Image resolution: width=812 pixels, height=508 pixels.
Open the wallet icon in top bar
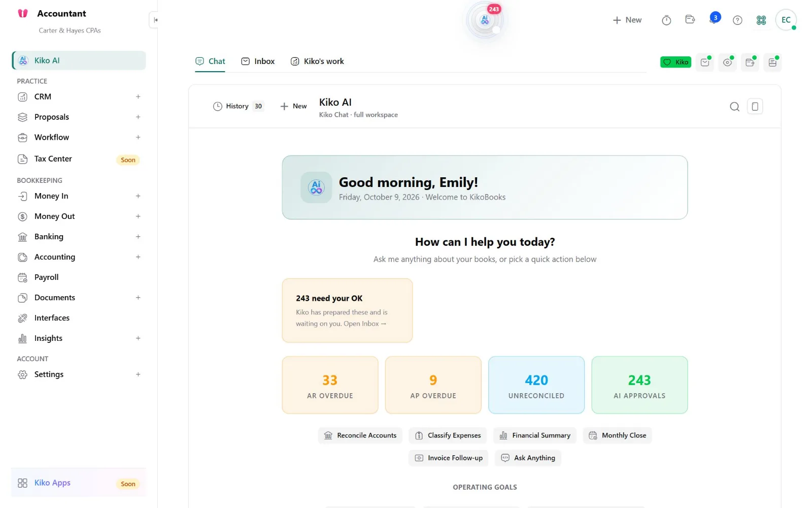(690, 20)
